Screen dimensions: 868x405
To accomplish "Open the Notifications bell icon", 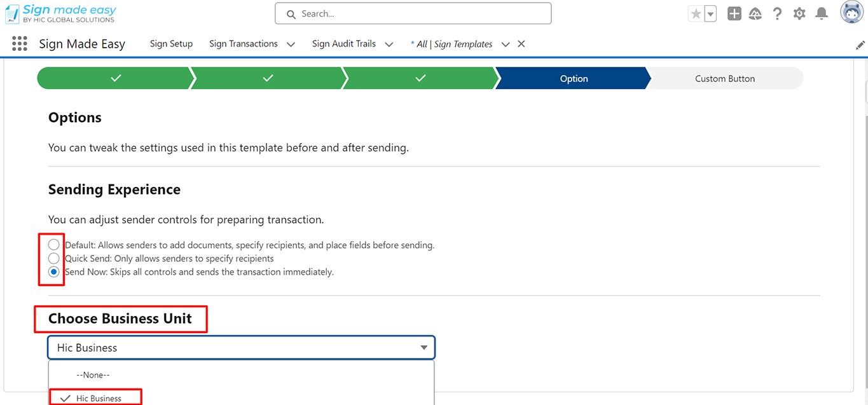I will click(822, 13).
